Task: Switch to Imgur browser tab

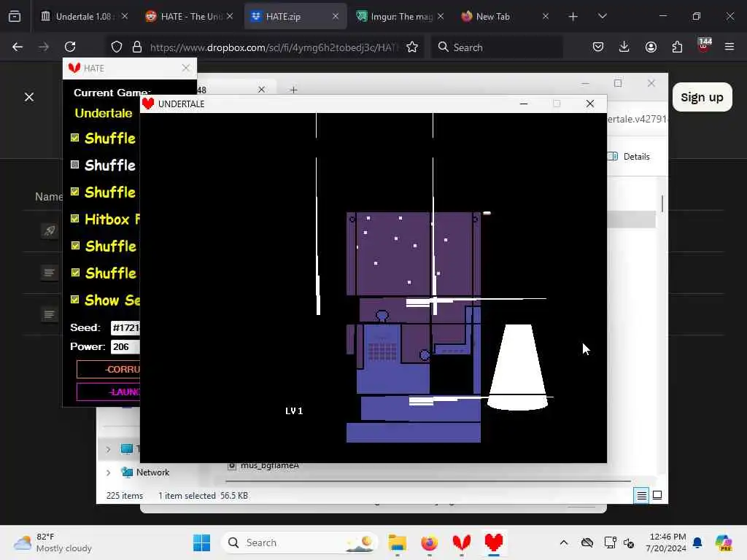Action: [x=399, y=16]
